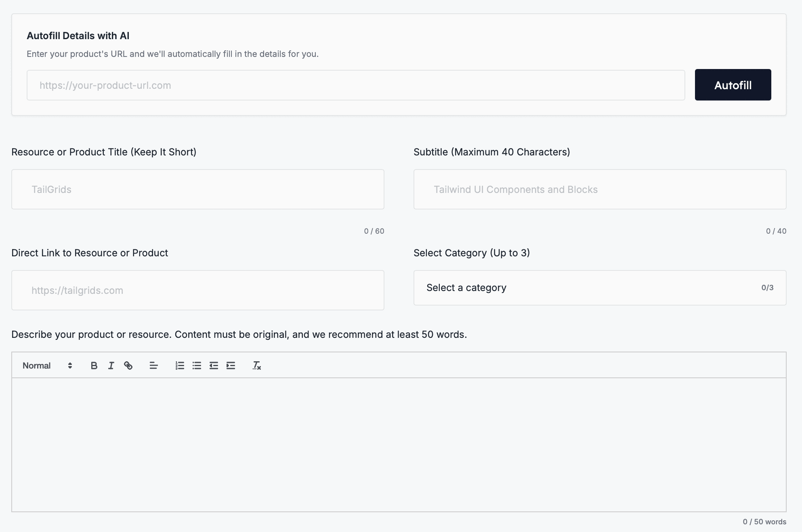Screen dimensions: 802x532
Task: Clear text formatting with the Tx icon
Action: 257,366
